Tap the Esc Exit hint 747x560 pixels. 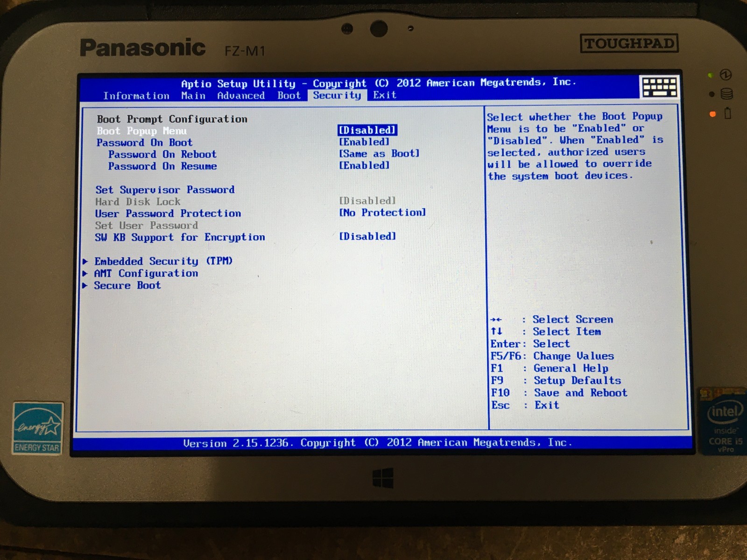pyautogui.click(x=525, y=405)
